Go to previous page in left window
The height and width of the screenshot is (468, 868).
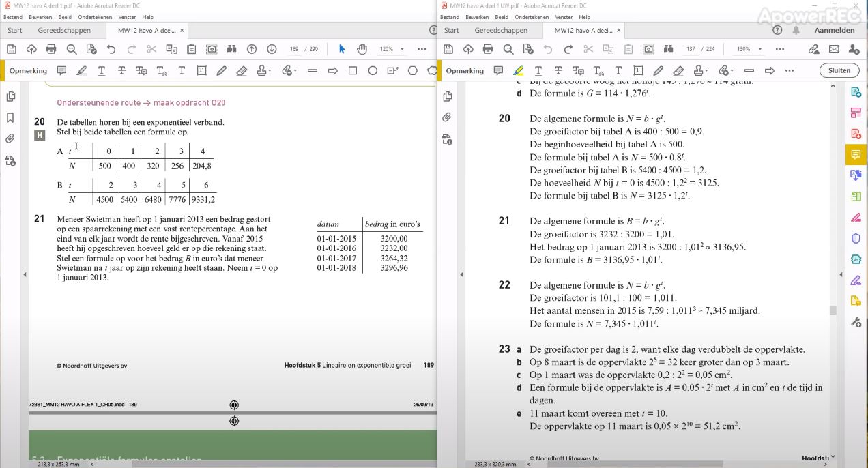(x=252, y=49)
